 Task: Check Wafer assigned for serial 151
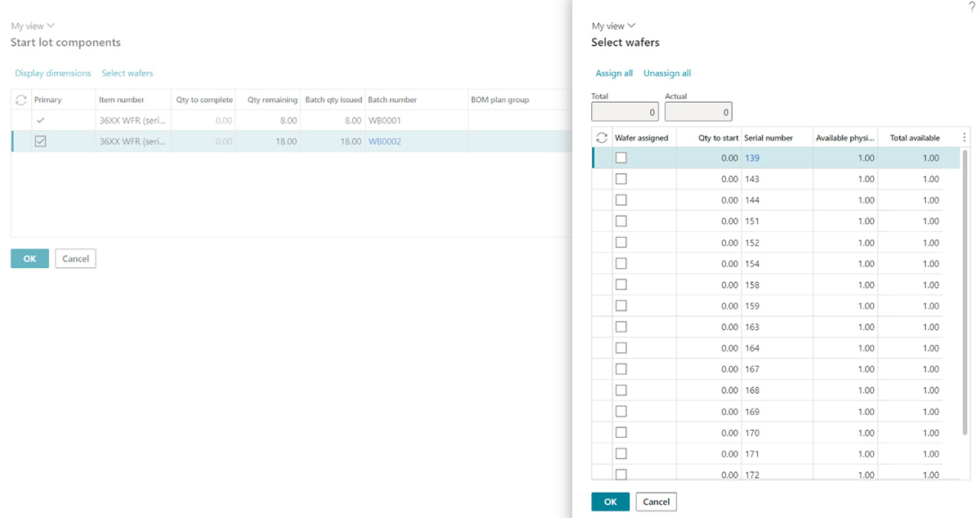tap(621, 221)
